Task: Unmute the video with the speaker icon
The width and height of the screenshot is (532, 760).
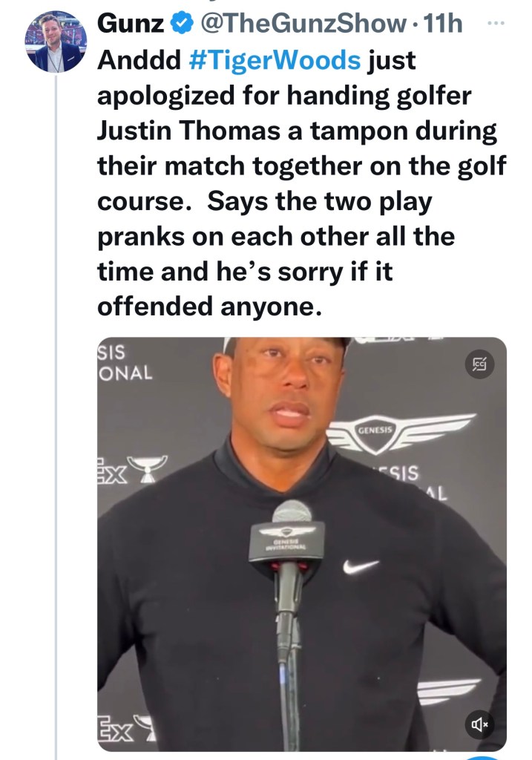Action: tap(479, 724)
